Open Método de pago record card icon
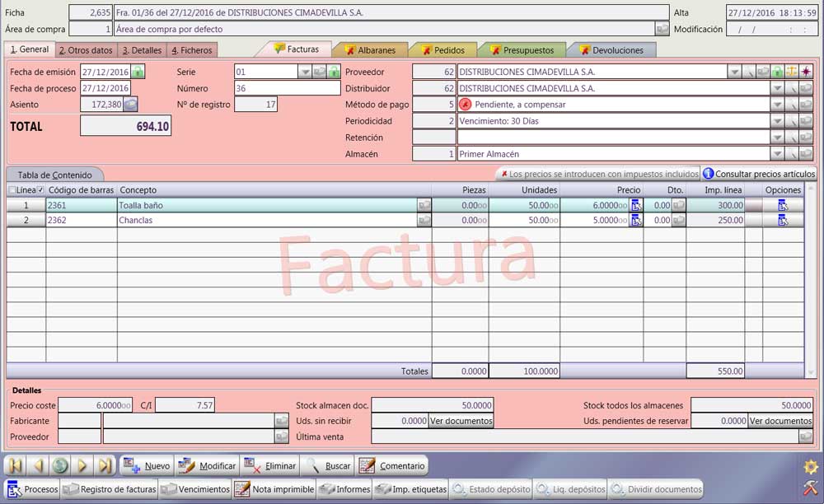The height and width of the screenshot is (504, 824). (806, 105)
